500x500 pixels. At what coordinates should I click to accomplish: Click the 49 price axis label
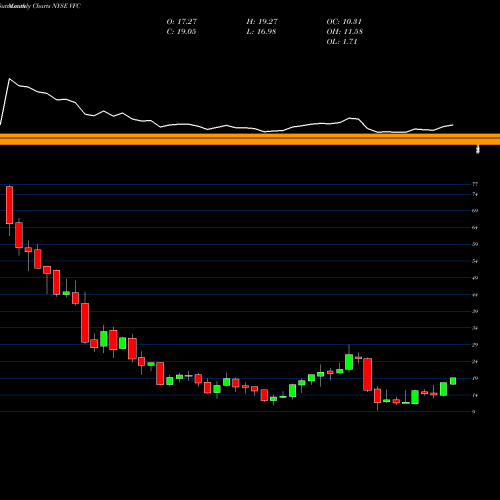(475, 278)
